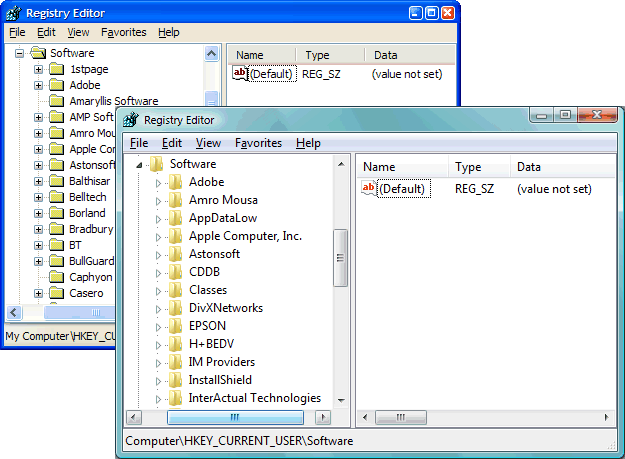Click the Registry Editor title icon of the front window

coord(131,120)
